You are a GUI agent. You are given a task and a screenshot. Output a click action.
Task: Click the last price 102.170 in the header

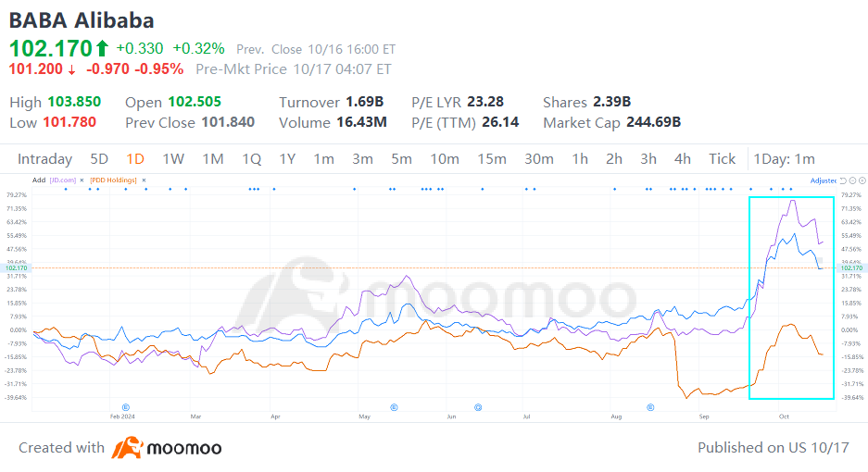coord(50,49)
